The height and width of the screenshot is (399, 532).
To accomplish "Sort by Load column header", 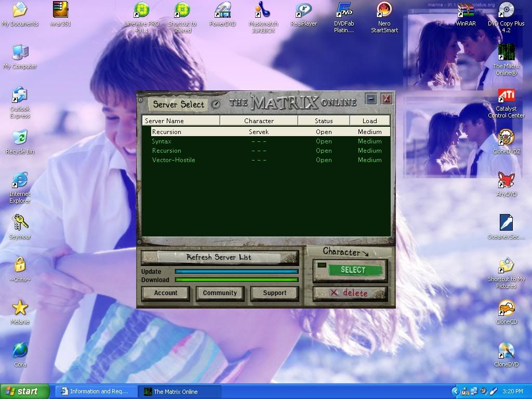I will pyautogui.click(x=370, y=121).
